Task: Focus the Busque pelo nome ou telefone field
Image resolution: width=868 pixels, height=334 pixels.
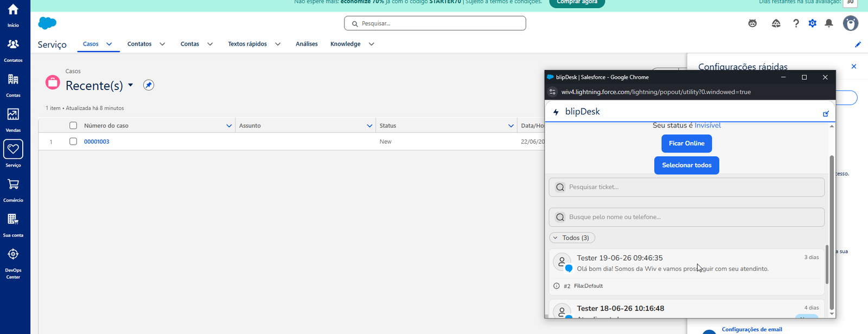Action: click(x=687, y=217)
